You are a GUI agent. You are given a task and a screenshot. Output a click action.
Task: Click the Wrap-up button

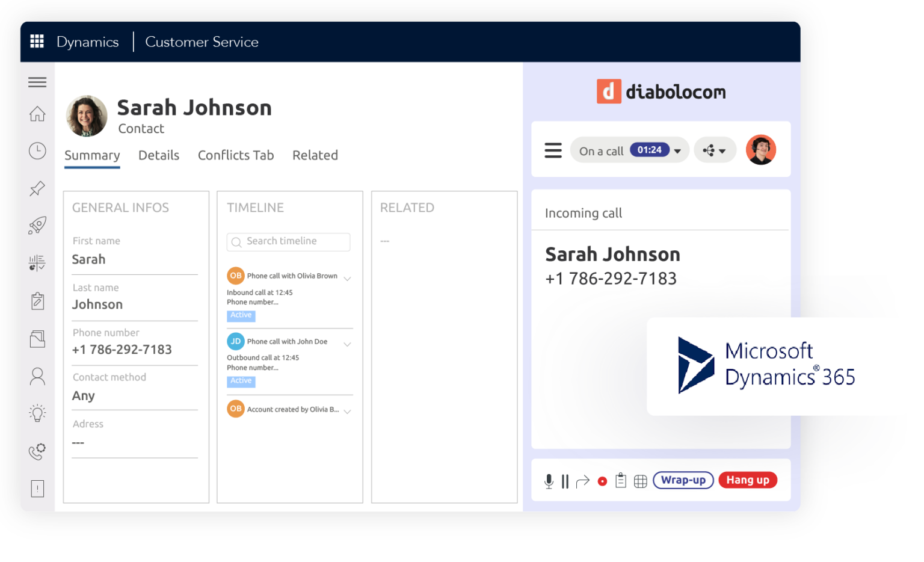coord(683,480)
